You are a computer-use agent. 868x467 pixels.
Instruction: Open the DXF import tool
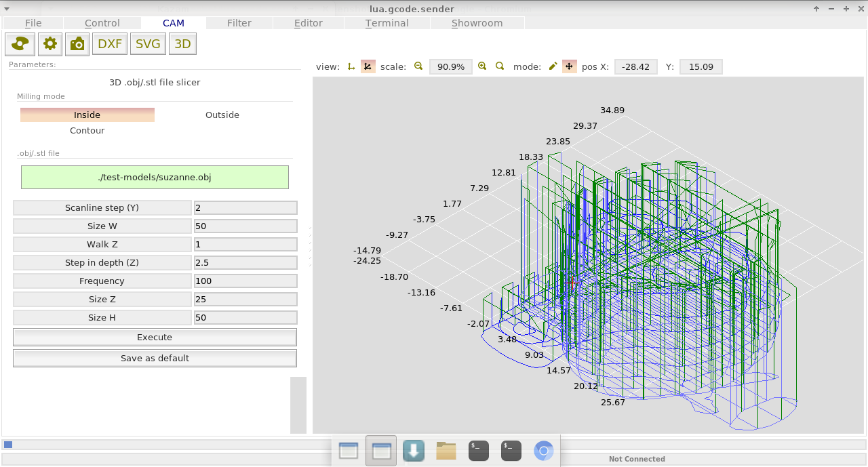[x=110, y=44]
